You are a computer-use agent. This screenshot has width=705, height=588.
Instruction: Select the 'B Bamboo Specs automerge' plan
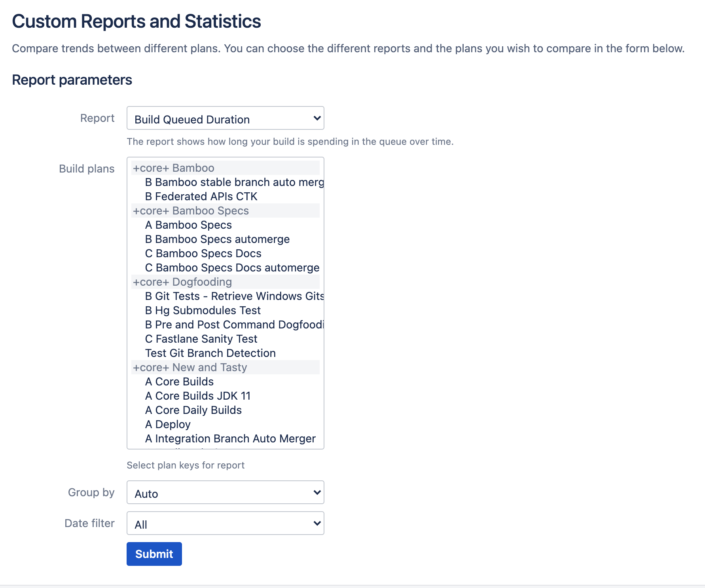[x=217, y=239]
